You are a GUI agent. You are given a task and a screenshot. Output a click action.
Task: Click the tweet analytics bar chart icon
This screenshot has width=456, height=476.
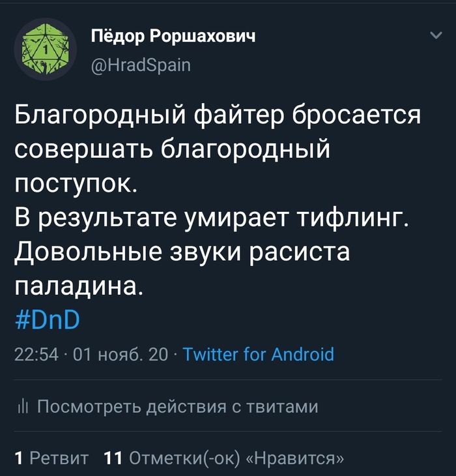(21, 408)
